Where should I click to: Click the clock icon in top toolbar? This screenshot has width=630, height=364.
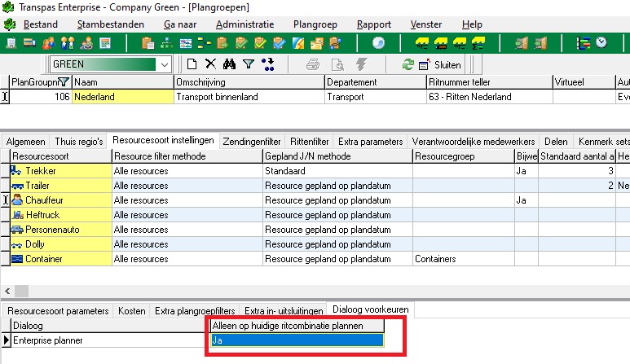tap(601, 42)
